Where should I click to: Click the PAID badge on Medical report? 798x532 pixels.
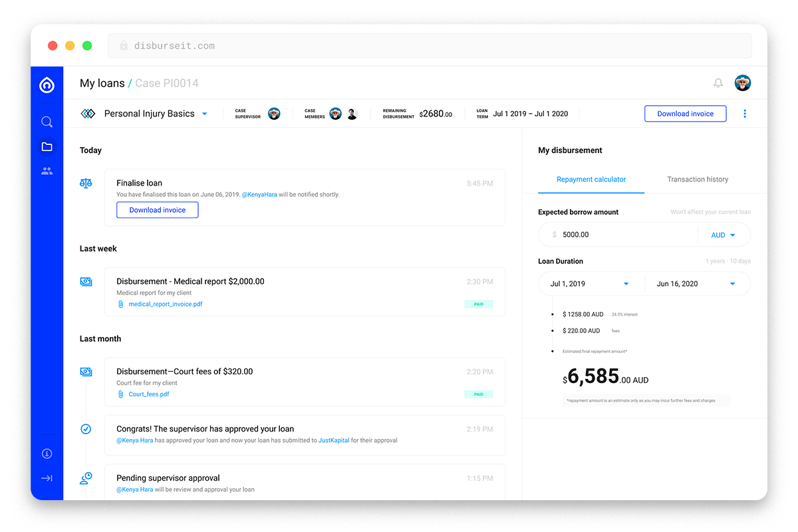coord(479,304)
